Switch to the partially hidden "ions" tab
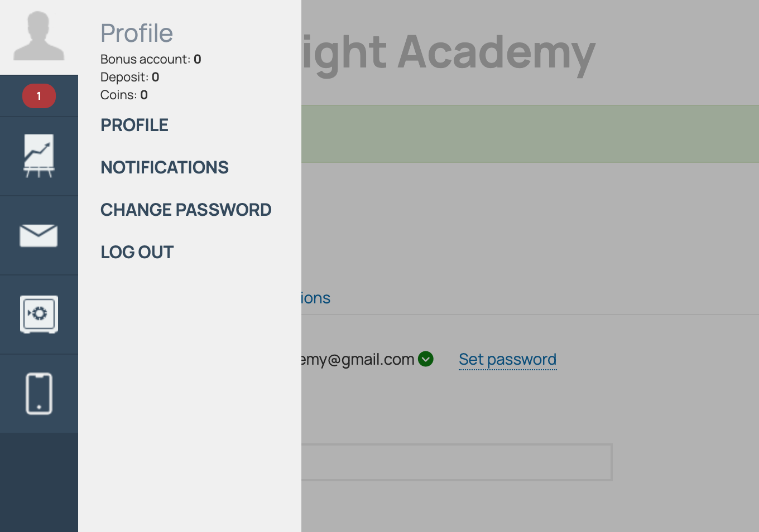This screenshot has width=759, height=532. click(316, 298)
